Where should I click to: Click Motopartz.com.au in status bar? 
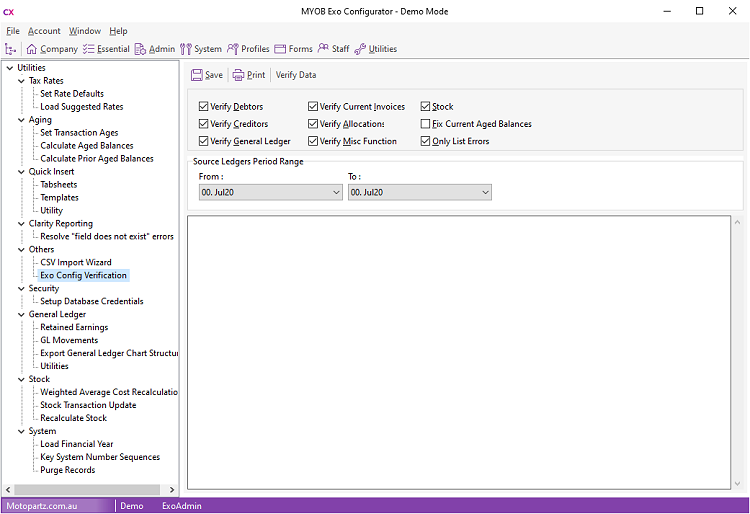pos(42,506)
